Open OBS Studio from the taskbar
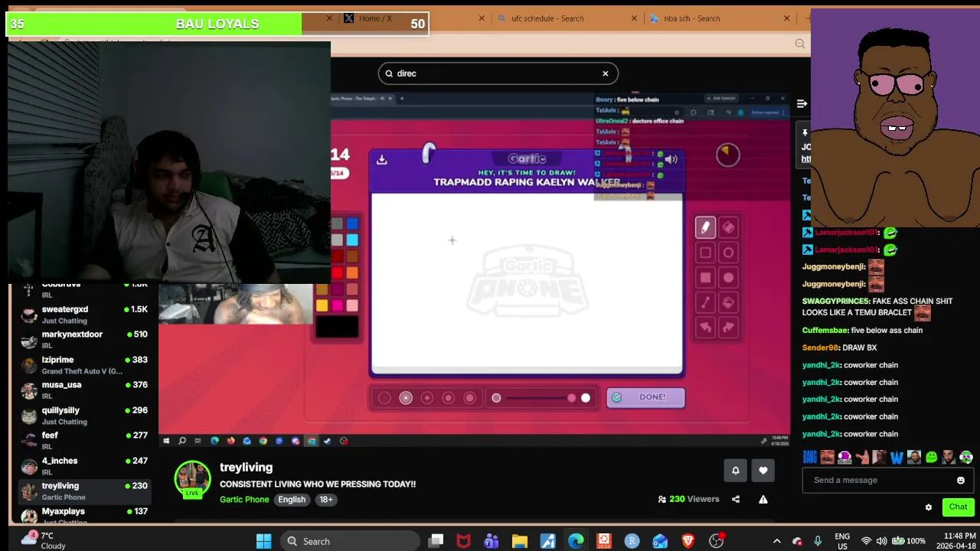Screen dimensions: 980x551 click(716, 541)
